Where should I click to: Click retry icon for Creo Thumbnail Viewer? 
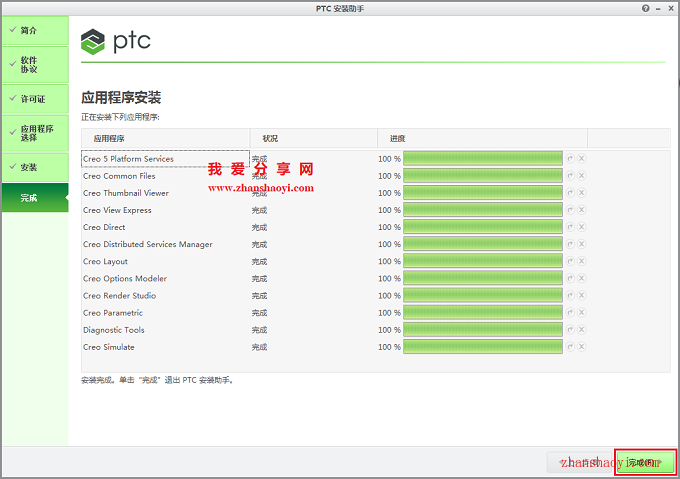[570, 193]
